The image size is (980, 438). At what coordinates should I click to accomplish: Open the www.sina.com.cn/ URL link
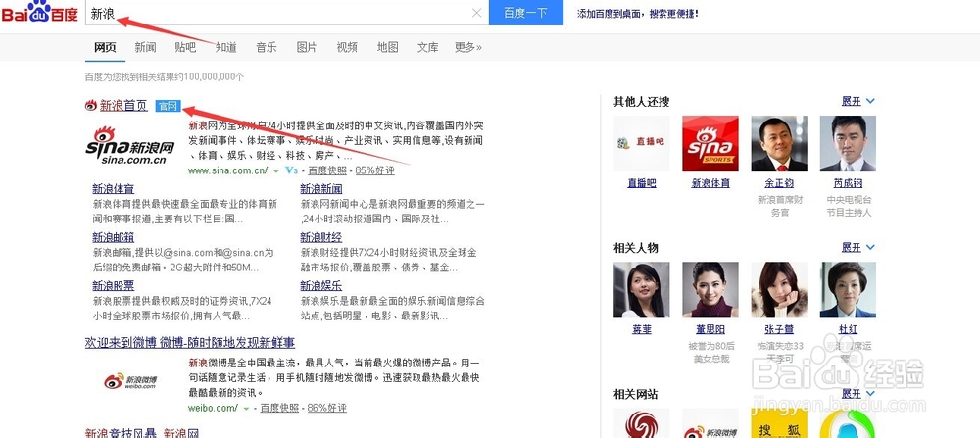pyautogui.click(x=228, y=170)
